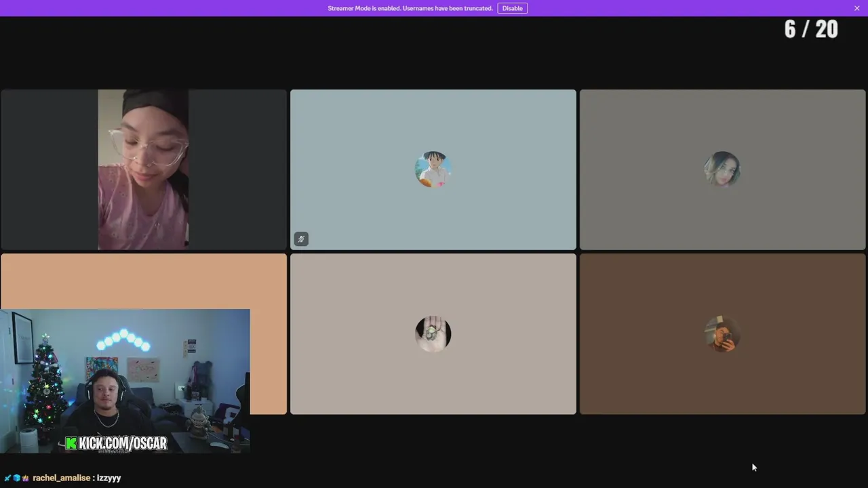Disable Streamer Mode via the banner button
The height and width of the screenshot is (488, 868).
click(512, 8)
